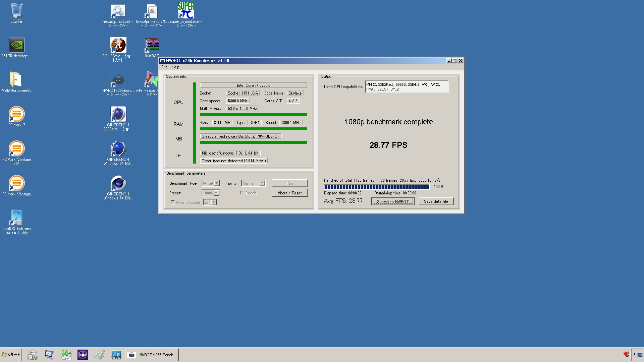Open the Benchmark type 64-bit dropdown
Viewport: 644px width, 362px height.
(x=211, y=183)
